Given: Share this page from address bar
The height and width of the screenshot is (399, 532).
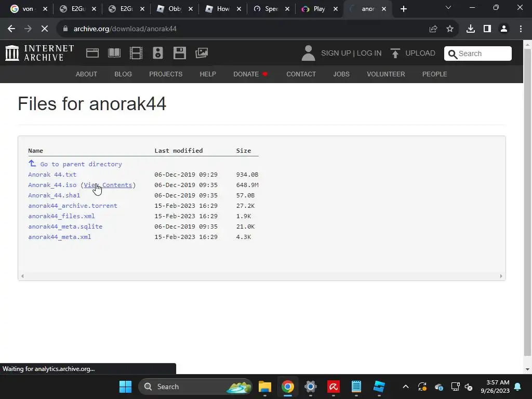Looking at the screenshot, I should (433, 29).
